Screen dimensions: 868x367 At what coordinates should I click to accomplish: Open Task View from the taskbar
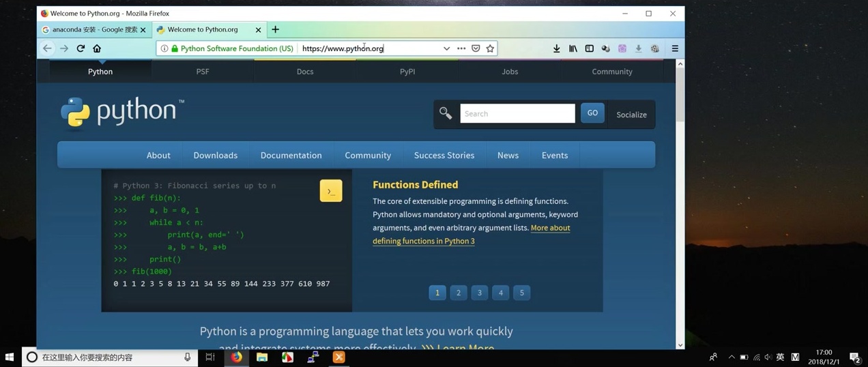pyautogui.click(x=210, y=357)
